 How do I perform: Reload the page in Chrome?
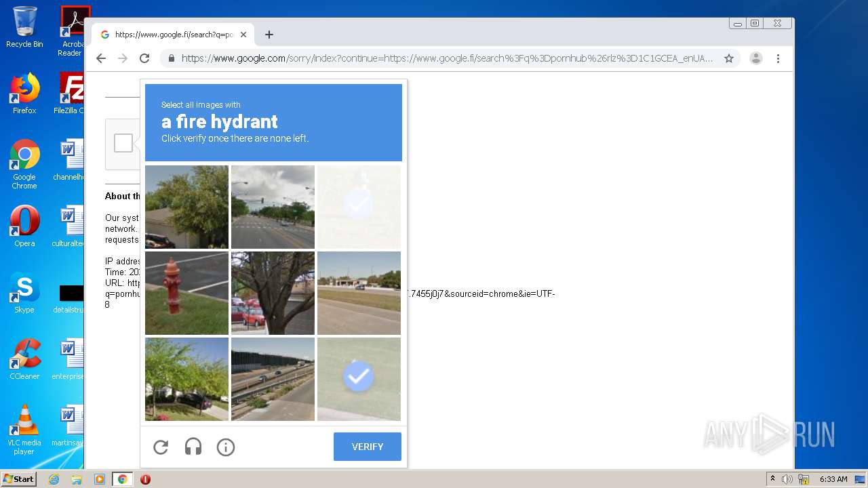click(144, 58)
